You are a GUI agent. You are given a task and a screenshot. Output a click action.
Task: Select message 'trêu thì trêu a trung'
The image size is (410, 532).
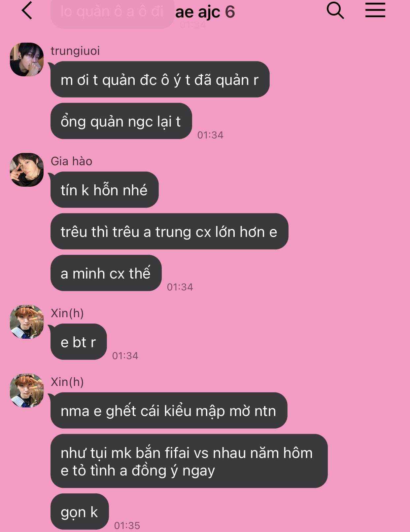[x=169, y=231]
